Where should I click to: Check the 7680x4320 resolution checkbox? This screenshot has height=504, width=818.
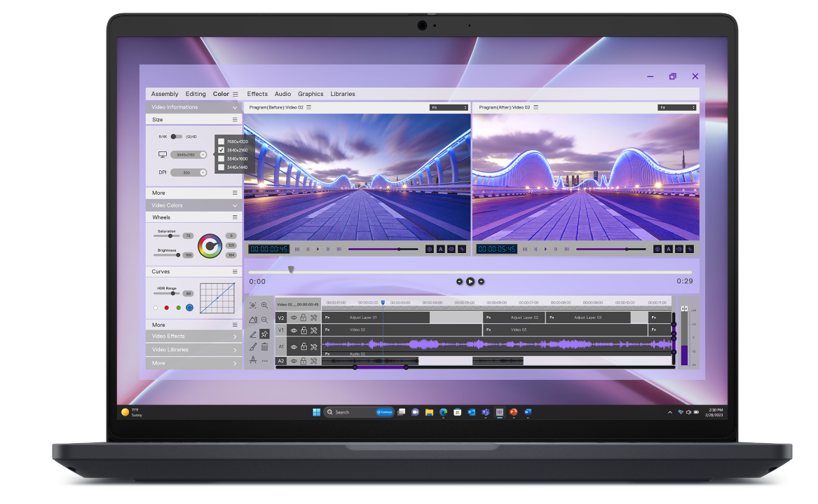point(221,142)
